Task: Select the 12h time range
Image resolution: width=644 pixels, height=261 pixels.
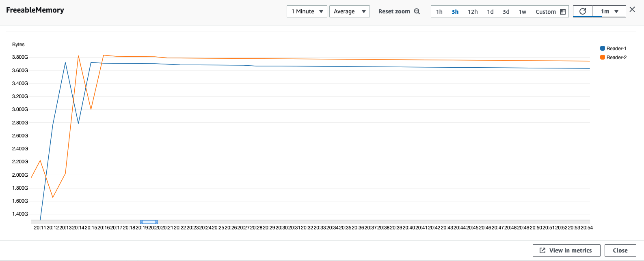Action: [x=472, y=12]
